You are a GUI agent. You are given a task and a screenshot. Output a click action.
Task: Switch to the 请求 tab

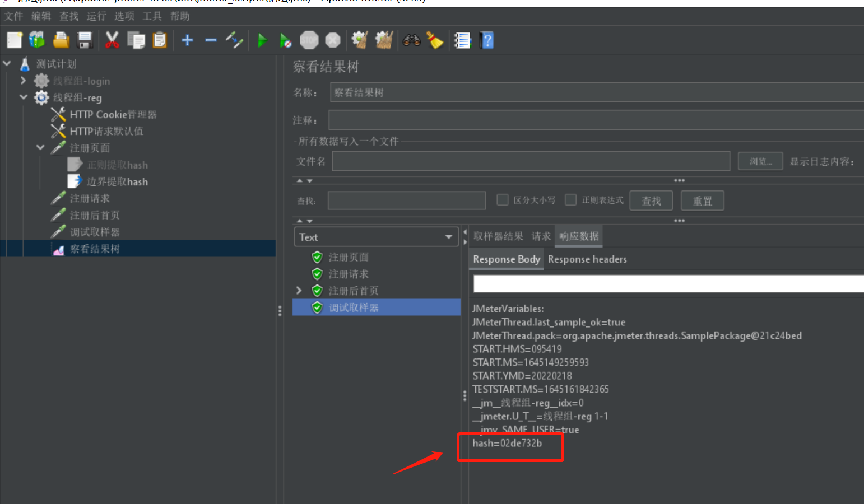click(x=541, y=236)
